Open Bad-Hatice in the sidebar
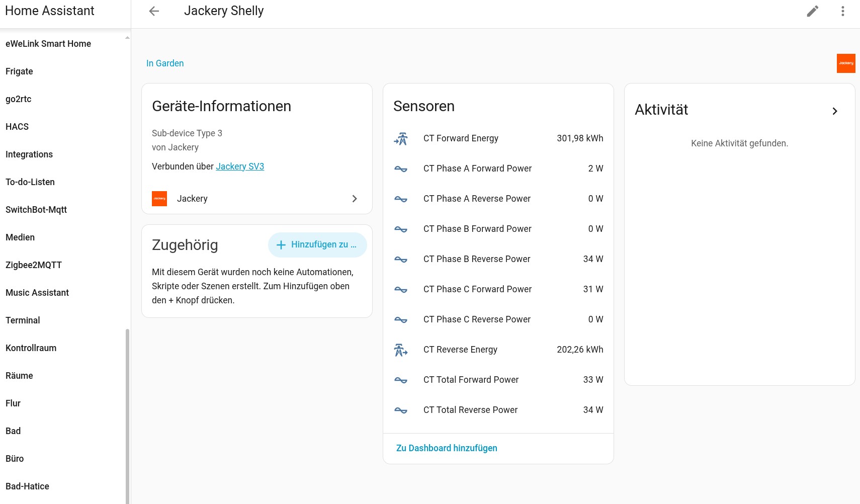 [x=27, y=486]
